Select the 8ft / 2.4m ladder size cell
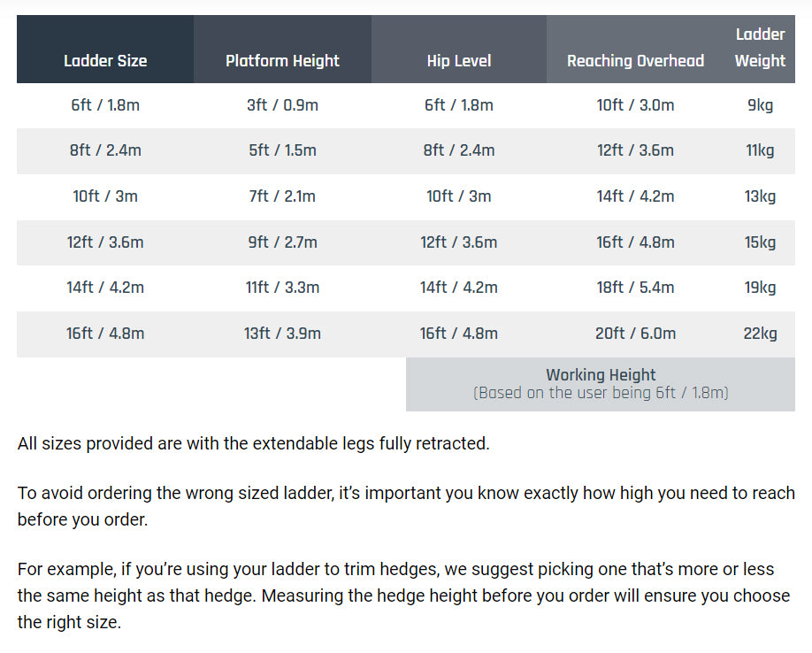Viewport: 812px width, 653px height. click(x=105, y=150)
